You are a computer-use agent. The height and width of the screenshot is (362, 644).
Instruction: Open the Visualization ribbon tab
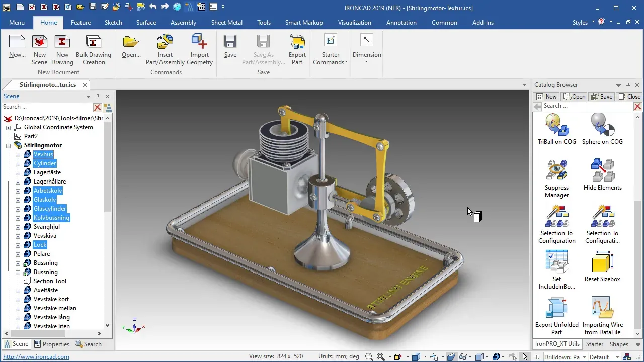(354, 23)
